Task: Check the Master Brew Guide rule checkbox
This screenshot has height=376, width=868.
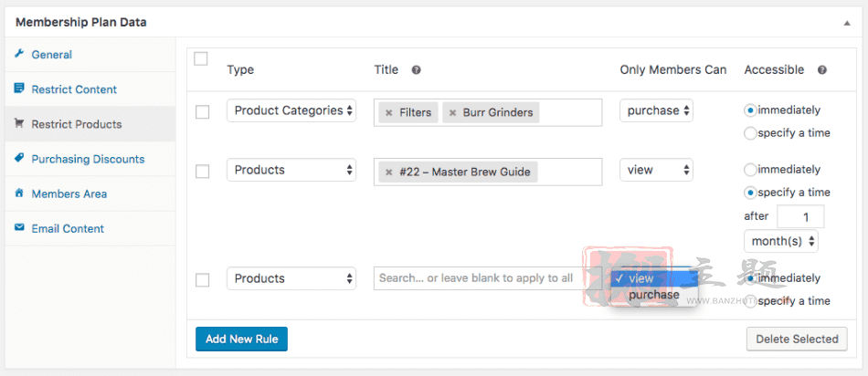Action: coord(203,172)
